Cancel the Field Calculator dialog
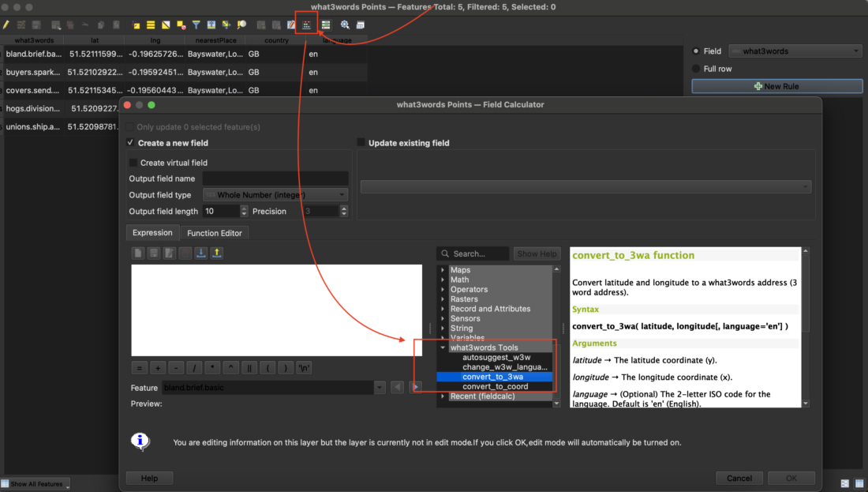This screenshot has width=868, height=492. point(739,478)
